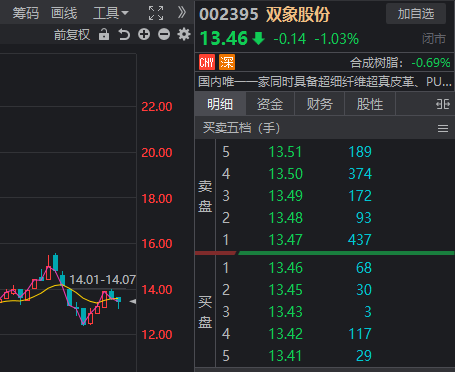Select buy level 3 price 13.43
This screenshot has width=455, height=372.
coord(285,312)
